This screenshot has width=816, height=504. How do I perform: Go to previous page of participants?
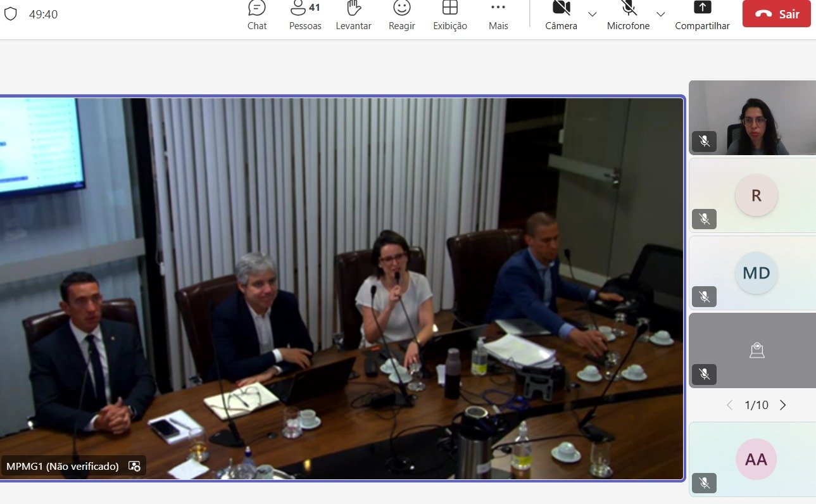click(729, 405)
